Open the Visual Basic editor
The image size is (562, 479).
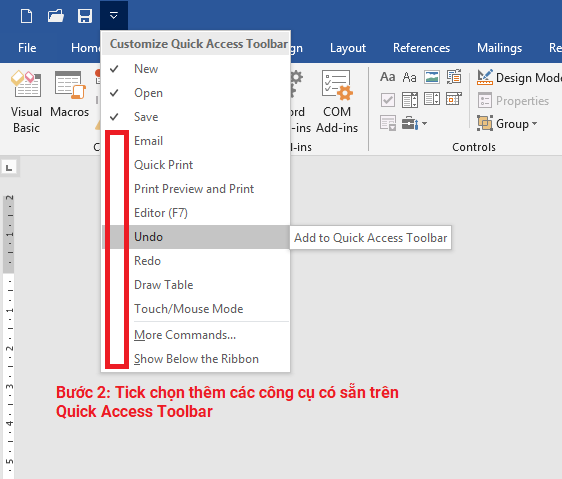pyautogui.click(x=26, y=103)
